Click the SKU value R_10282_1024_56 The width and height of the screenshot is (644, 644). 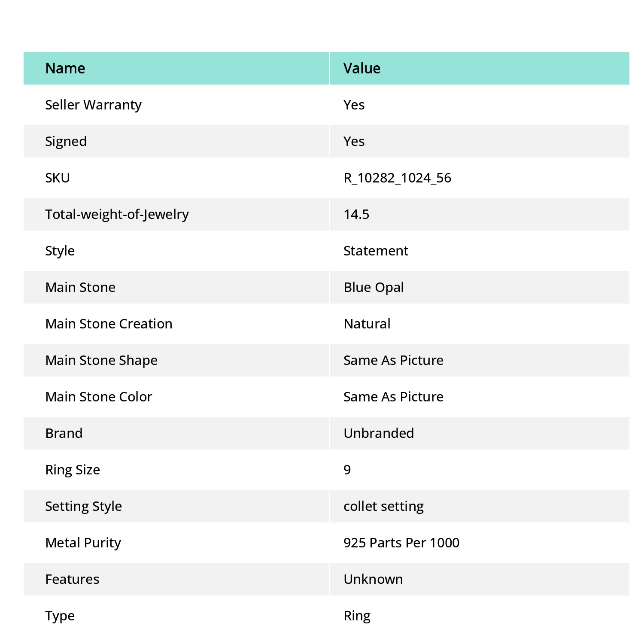click(x=397, y=178)
